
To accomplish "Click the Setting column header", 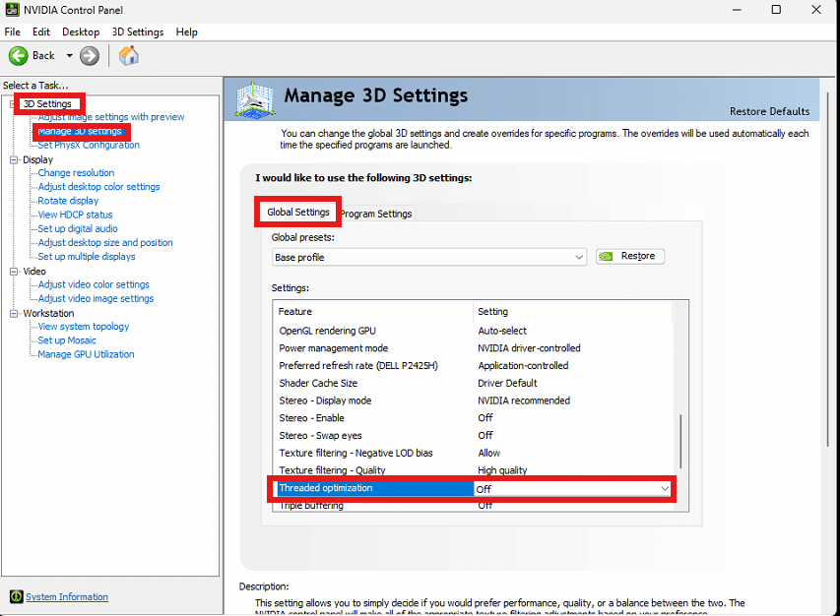I will (x=572, y=312).
